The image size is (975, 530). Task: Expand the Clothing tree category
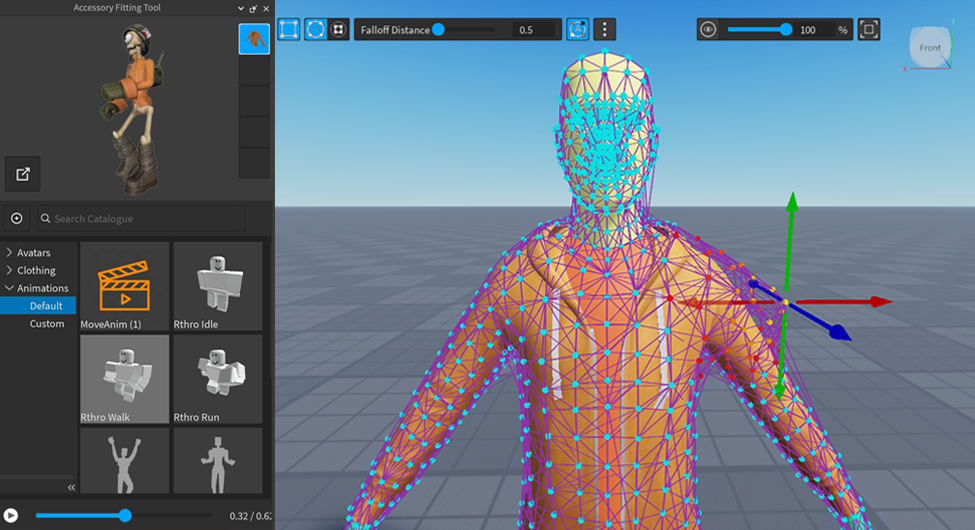9,270
